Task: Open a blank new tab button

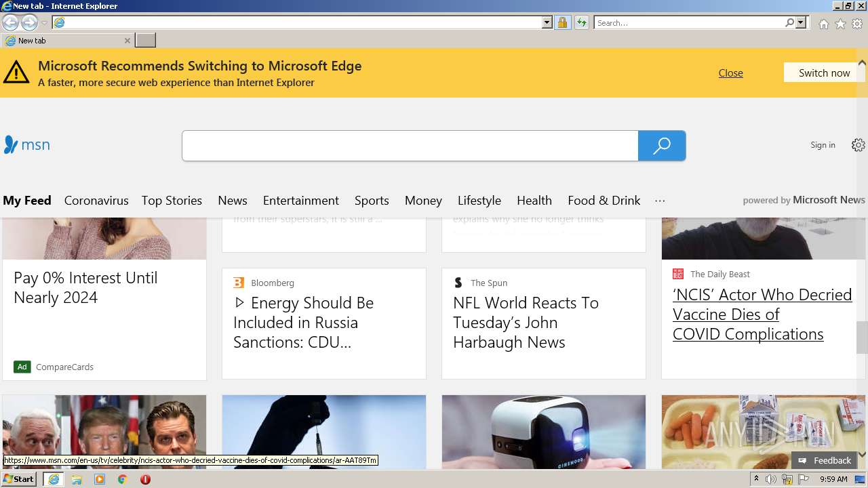Action: tap(145, 41)
